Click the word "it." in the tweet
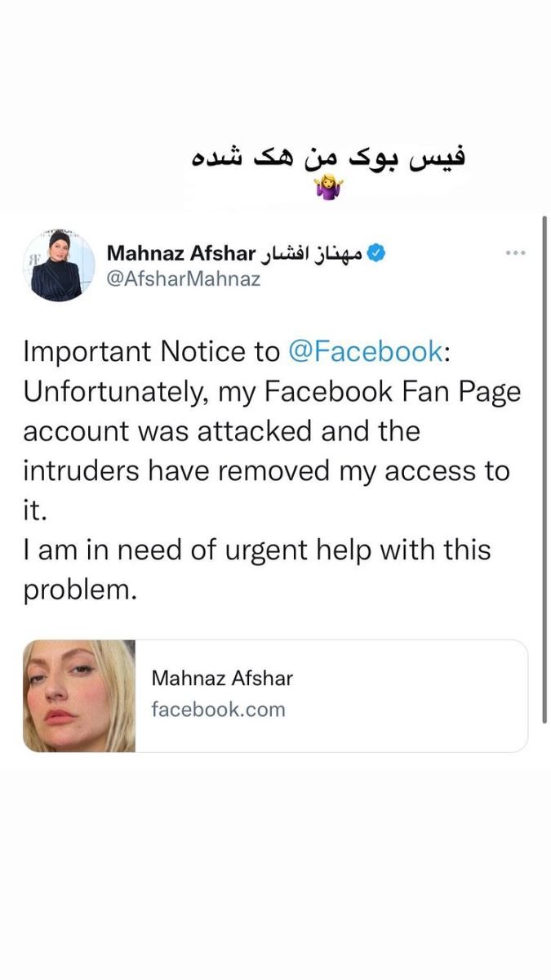This screenshot has height=980, width=551. [x=35, y=510]
